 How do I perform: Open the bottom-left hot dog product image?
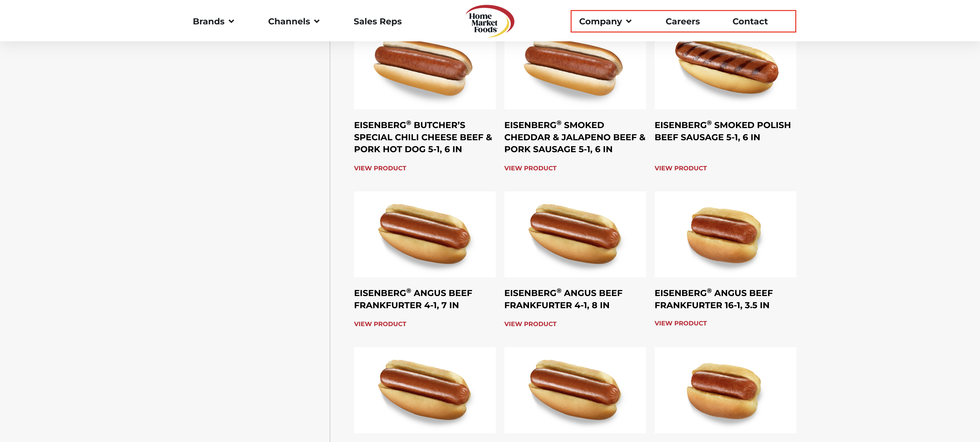click(x=425, y=390)
